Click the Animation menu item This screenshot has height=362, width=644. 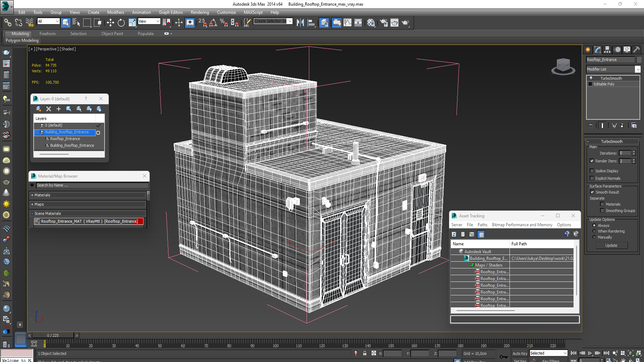tap(142, 12)
